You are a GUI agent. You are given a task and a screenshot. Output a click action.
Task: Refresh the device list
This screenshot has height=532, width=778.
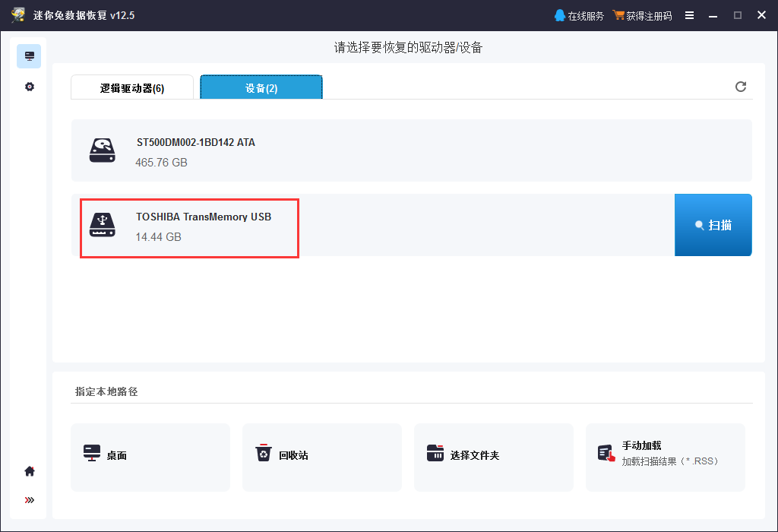coord(740,87)
